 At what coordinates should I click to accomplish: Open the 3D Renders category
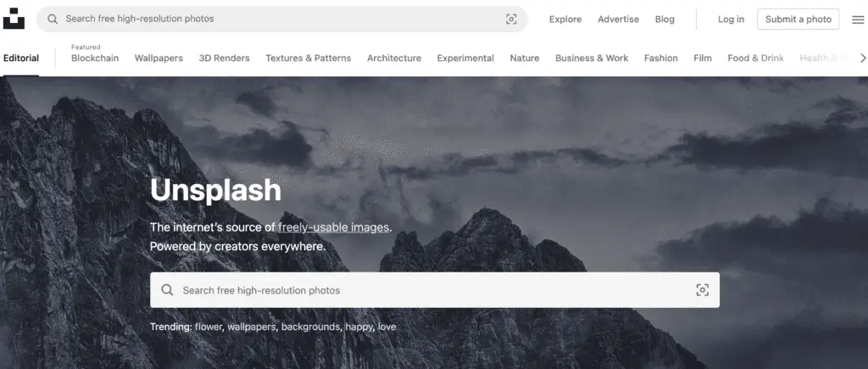pos(224,59)
